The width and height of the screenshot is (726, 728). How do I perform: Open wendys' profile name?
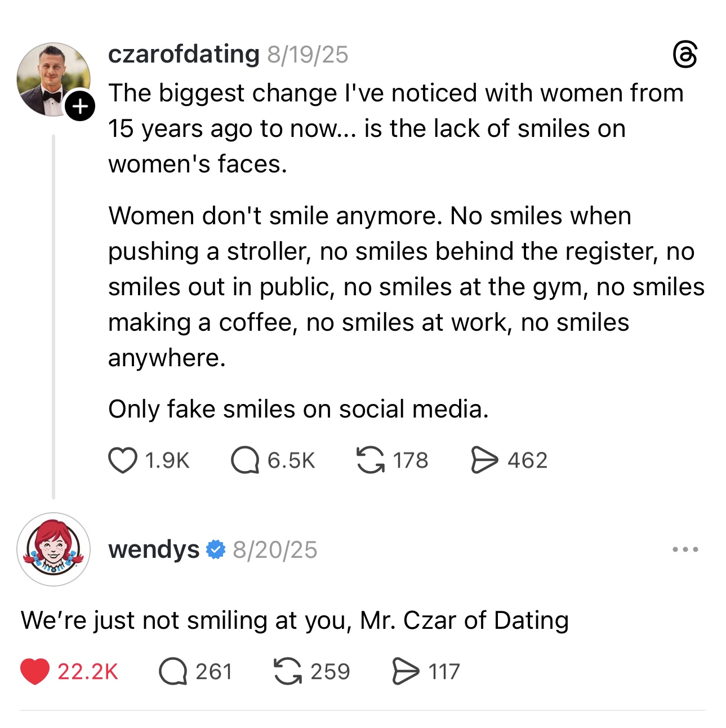(x=153, y=549)
